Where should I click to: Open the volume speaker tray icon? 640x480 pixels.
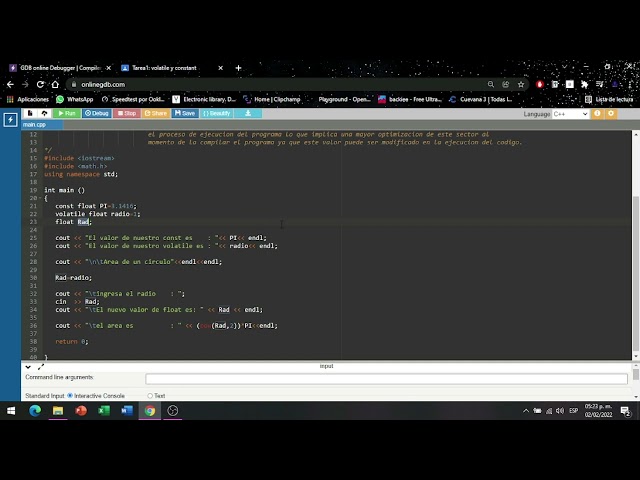pyautogui.click(x=560, y=411)
